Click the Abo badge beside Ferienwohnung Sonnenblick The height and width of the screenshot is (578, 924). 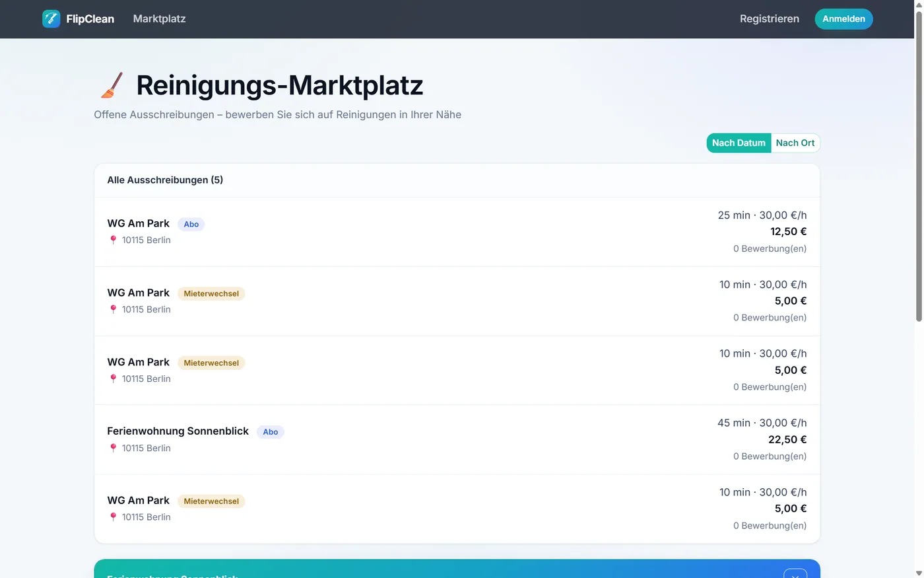pos(271,432)
